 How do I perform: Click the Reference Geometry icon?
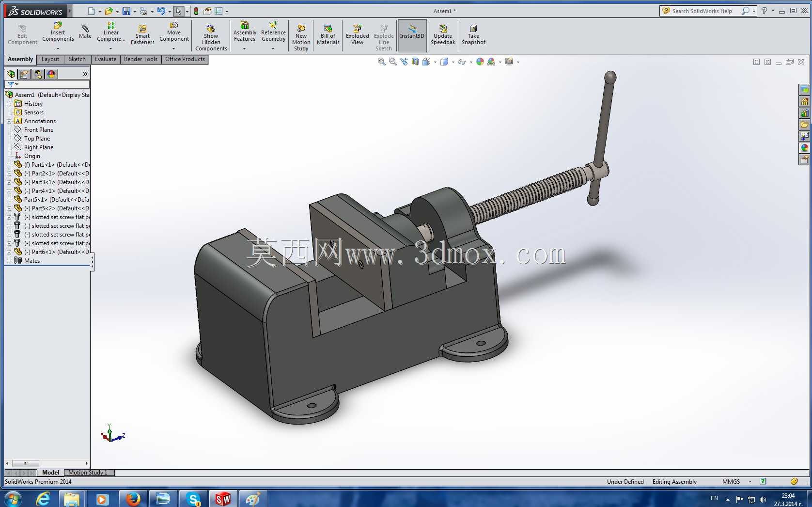point(273,32)
